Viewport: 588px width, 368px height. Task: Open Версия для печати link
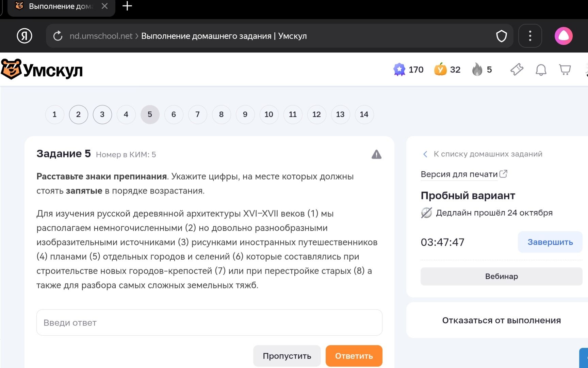coord(459,174)
